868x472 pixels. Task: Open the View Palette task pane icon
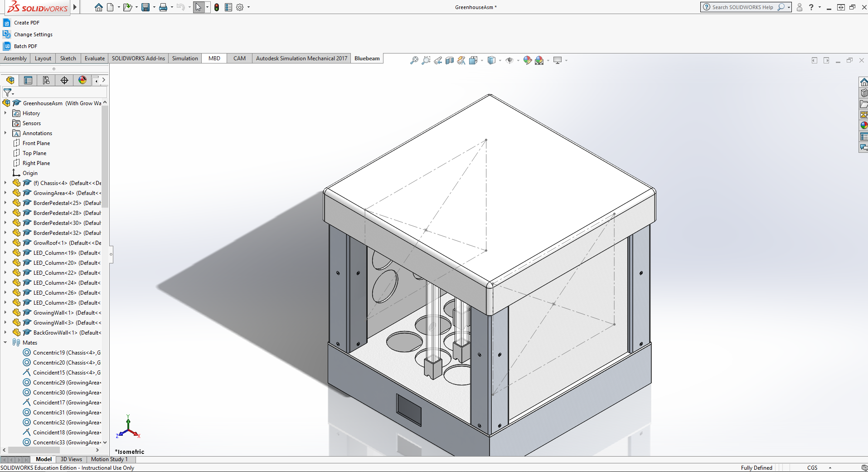[x=864, y=115]
